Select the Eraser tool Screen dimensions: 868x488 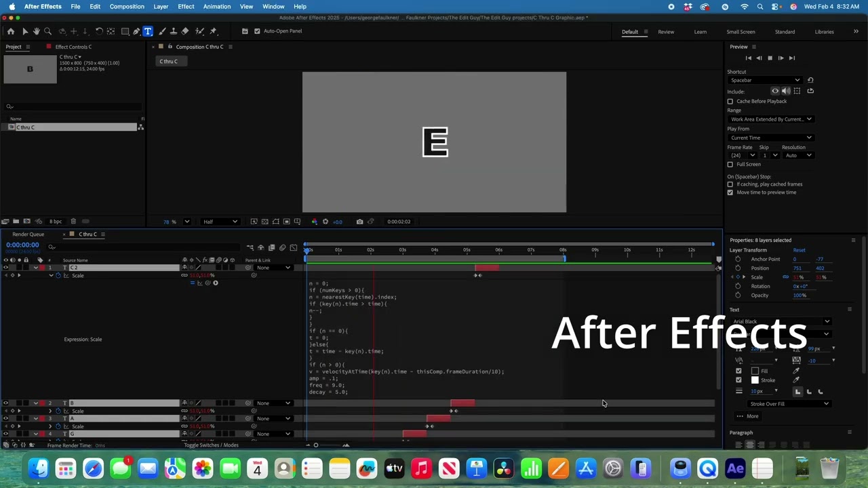[x=185, y=31]
